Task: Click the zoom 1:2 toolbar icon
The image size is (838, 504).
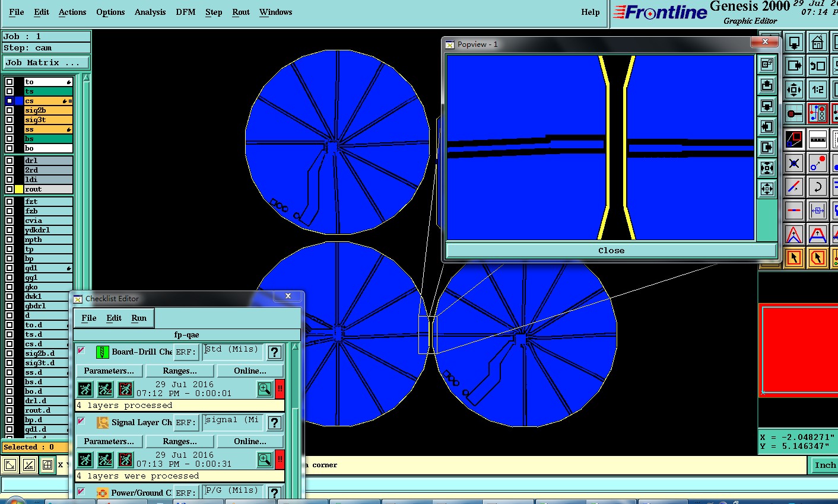Action: pyautogui.click(x=818, y=90)
